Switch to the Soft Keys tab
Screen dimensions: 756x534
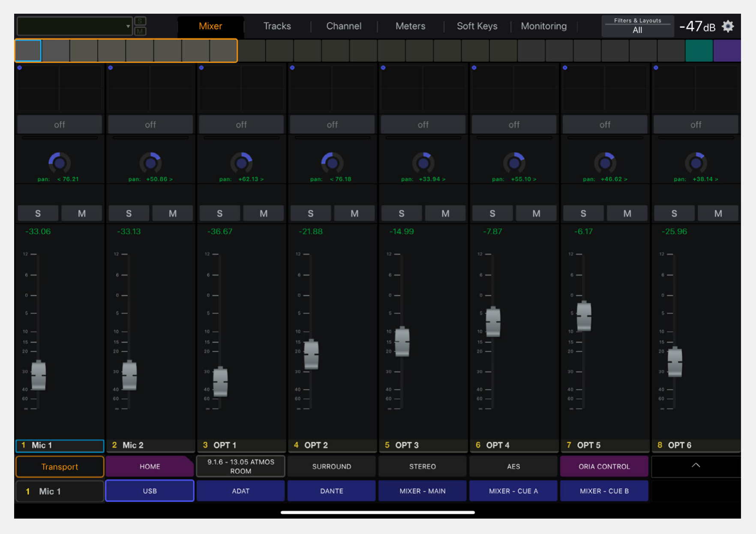(x=477, y=26)
